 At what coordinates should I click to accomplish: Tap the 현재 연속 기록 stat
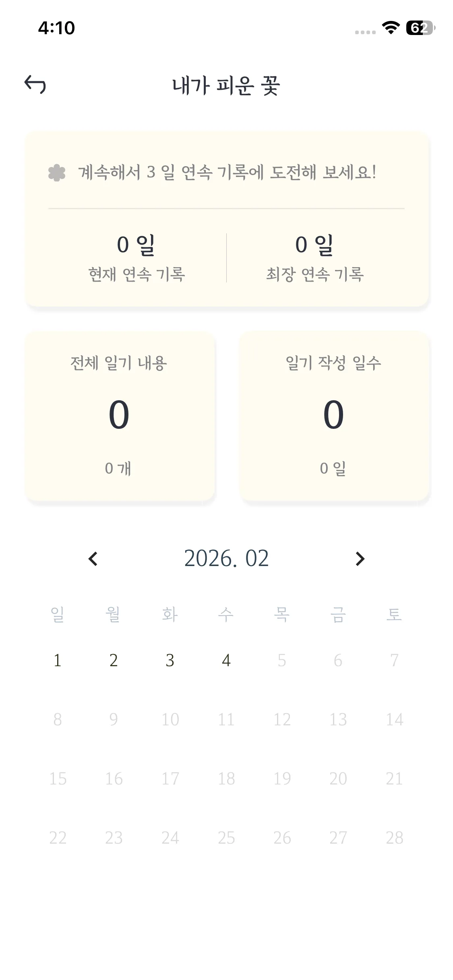(x=137, y=257)
